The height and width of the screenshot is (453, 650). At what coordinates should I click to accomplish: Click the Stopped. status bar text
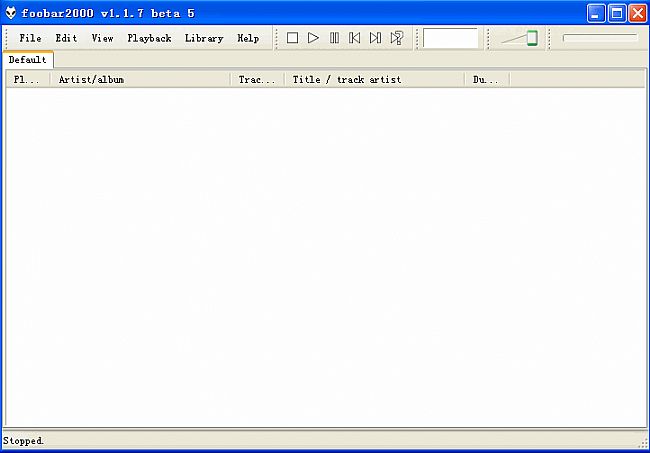coord(23,441)
